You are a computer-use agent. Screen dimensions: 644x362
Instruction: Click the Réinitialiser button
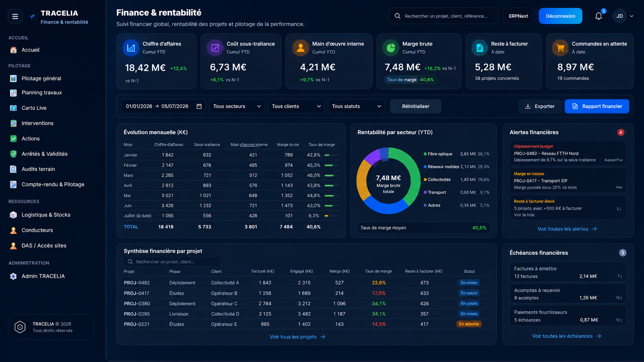(x=416, y=106)
